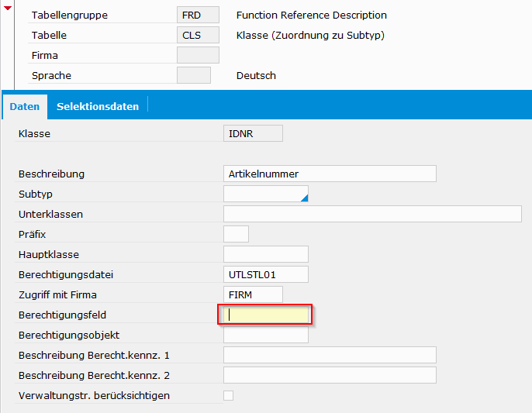Click the highlighted Berechtigungsfeld input

(265, 315)
